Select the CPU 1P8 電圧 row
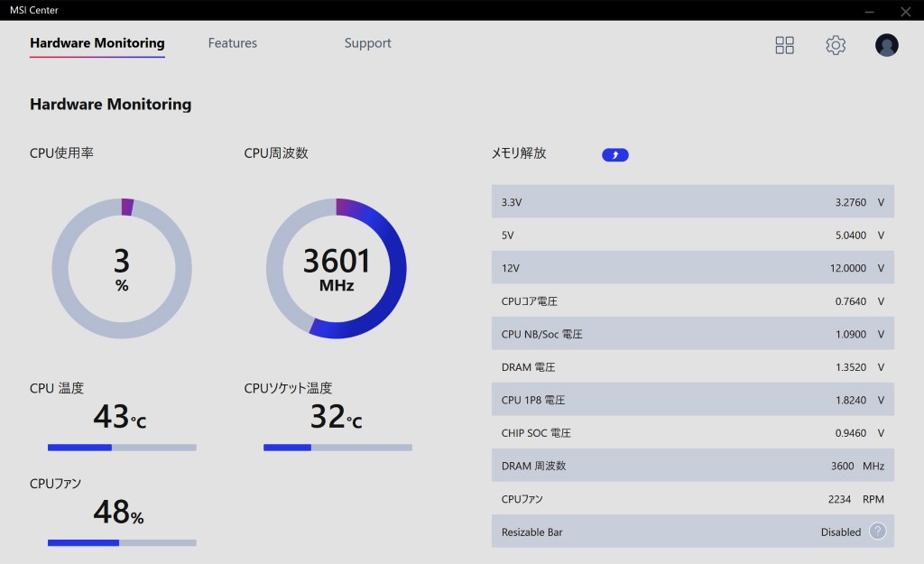Screen dimensions: 924x564 click(x=692, y=400)
